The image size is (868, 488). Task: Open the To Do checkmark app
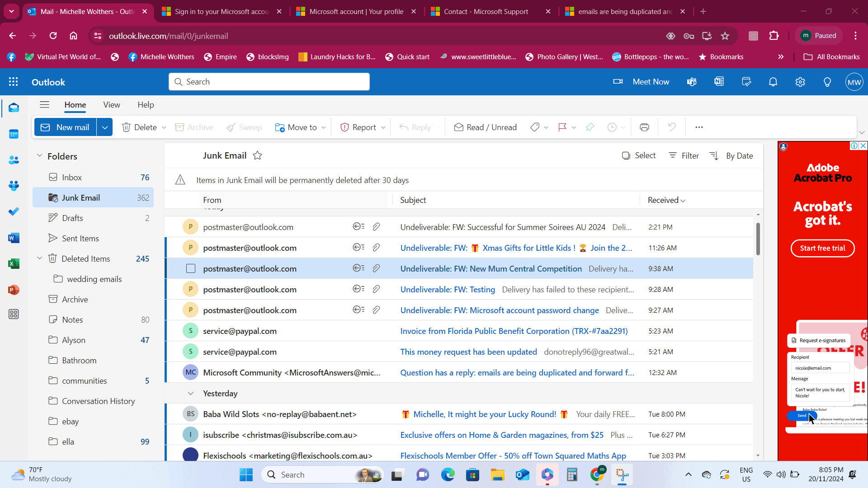point(14,211)
